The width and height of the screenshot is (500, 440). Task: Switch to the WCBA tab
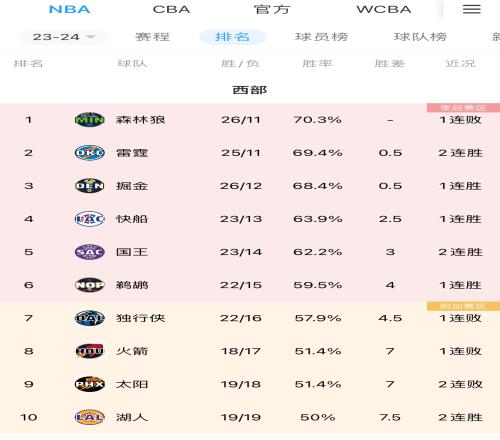(384, 9)
